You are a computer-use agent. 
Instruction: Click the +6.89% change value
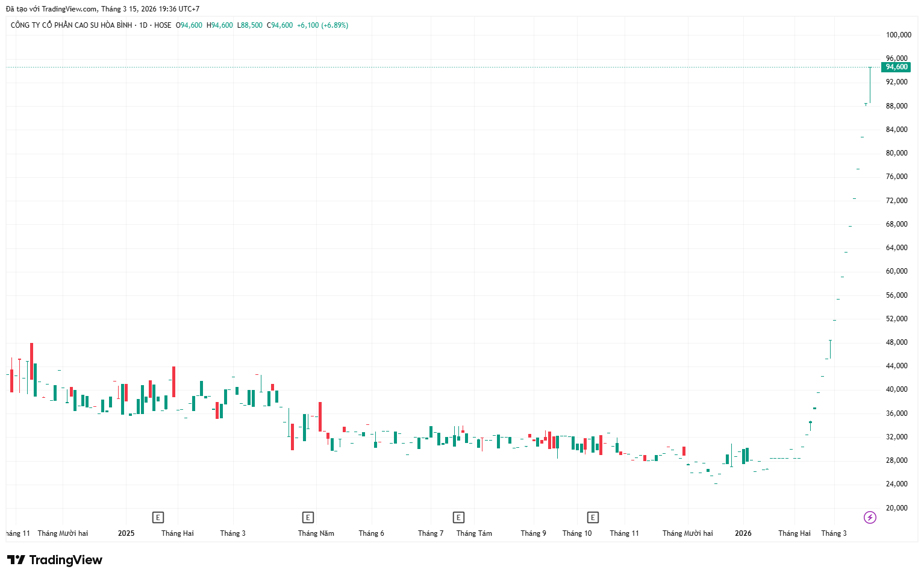coord(335,25)
